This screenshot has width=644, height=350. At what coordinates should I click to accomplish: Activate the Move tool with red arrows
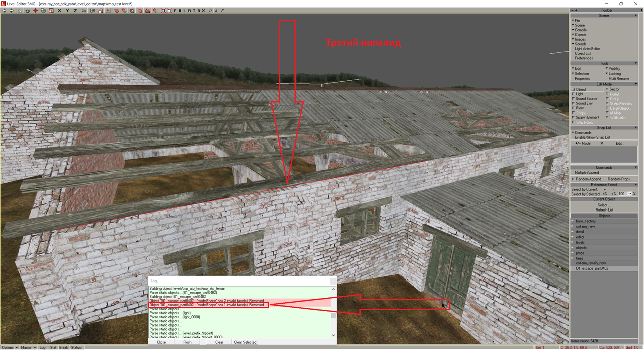pos(35,10)
